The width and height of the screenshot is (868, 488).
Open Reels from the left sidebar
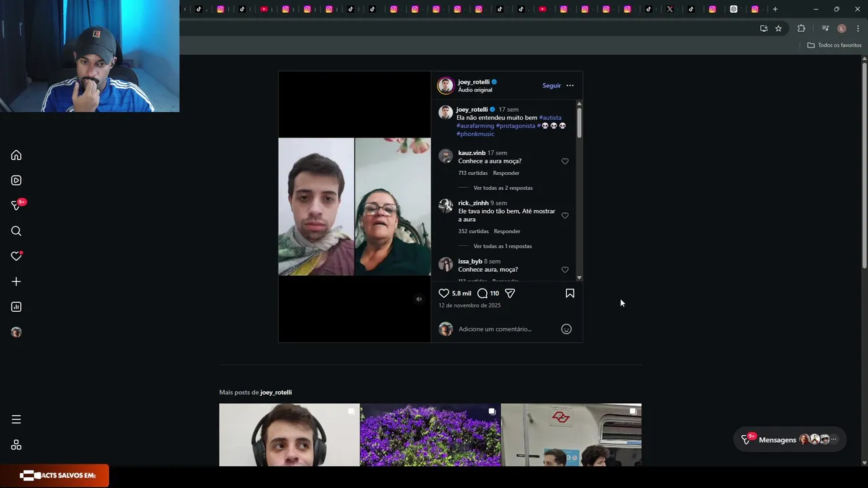16,180
